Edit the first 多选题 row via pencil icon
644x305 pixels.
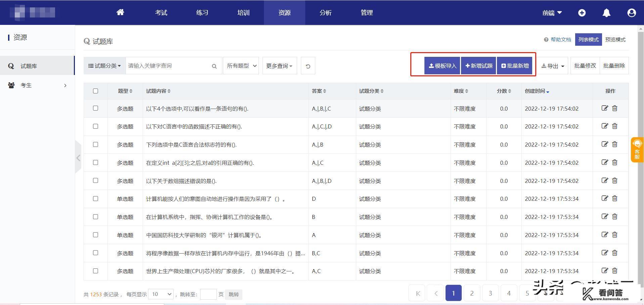coord(605,108)
